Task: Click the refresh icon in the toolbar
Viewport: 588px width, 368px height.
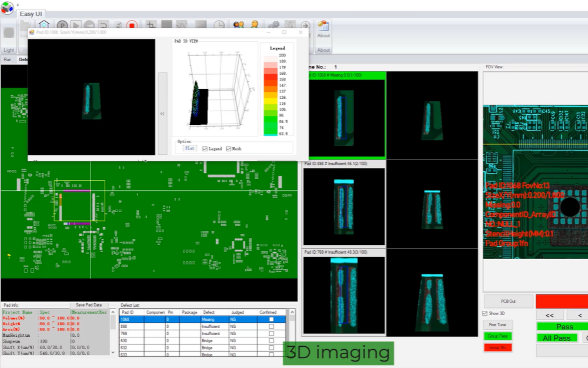Action: [118, 25]
